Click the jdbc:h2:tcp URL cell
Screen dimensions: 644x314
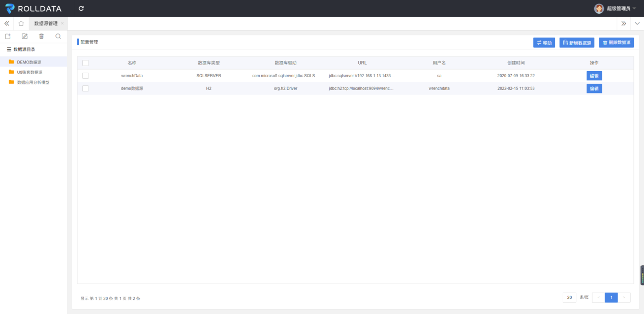362,88
